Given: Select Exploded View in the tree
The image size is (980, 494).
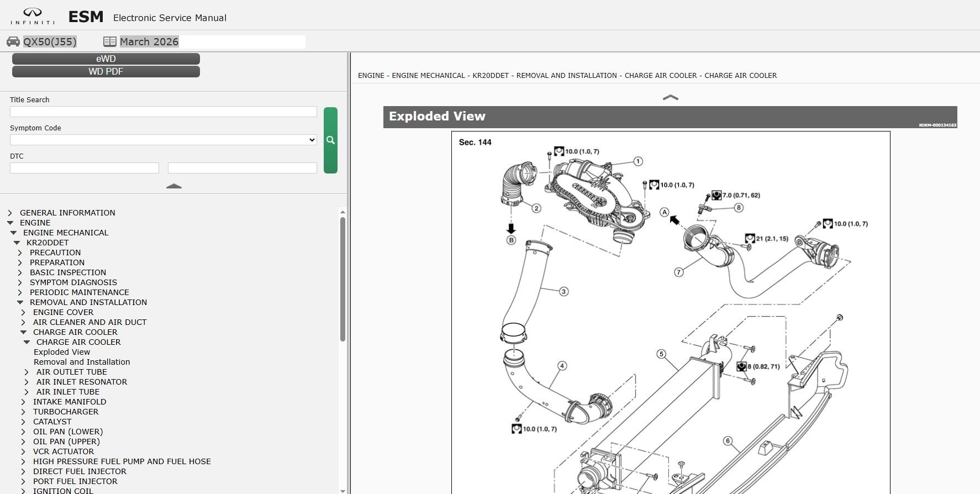Looking at the screenshot, I should tap(62, 352).
